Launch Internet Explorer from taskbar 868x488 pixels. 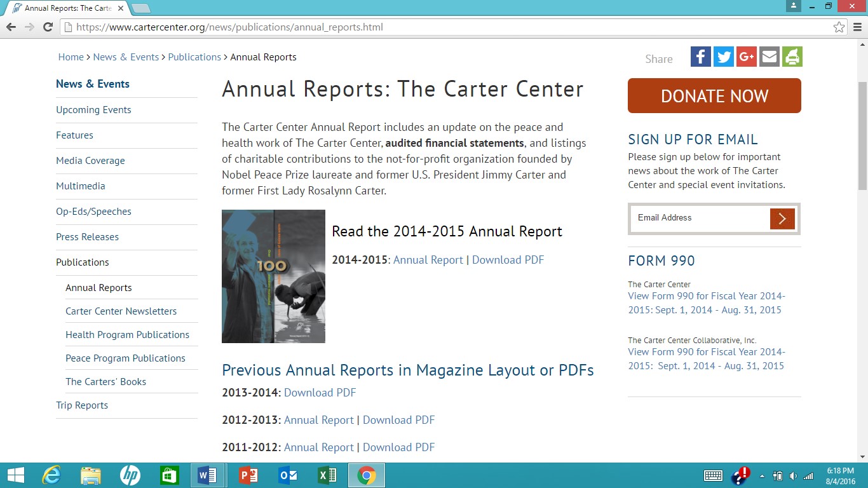(51, 475)
